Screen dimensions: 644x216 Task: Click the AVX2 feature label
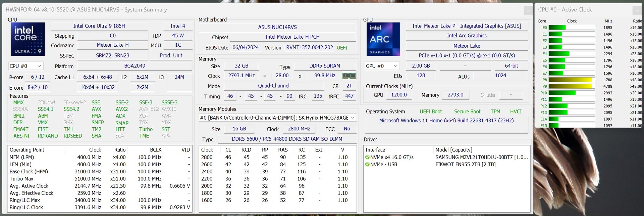122,109
